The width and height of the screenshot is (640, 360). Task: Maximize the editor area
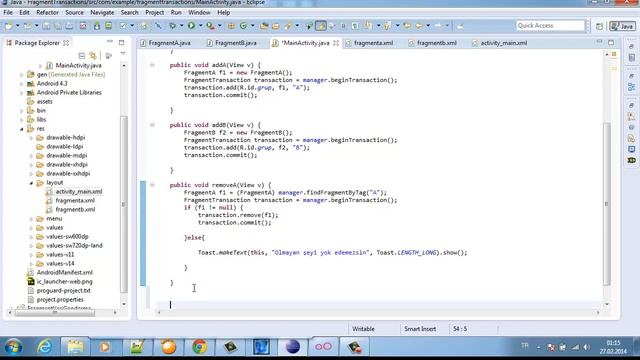[x=611, y=42]
